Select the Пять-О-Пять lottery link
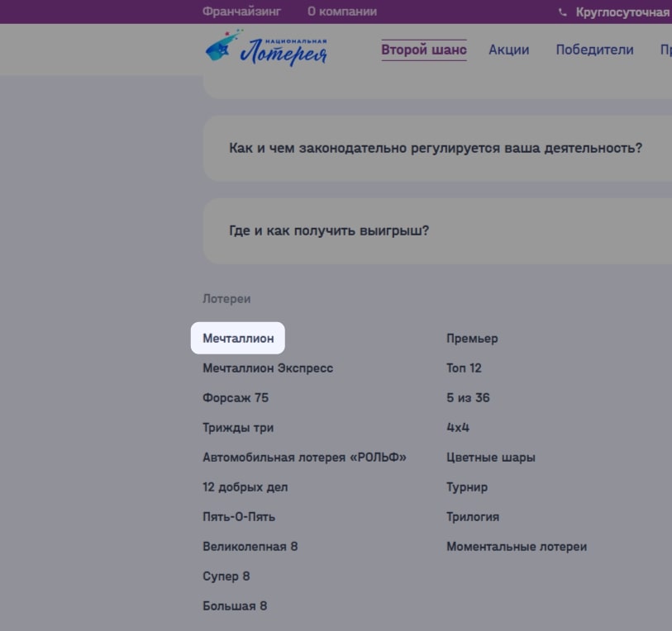 tap(239, 517)
